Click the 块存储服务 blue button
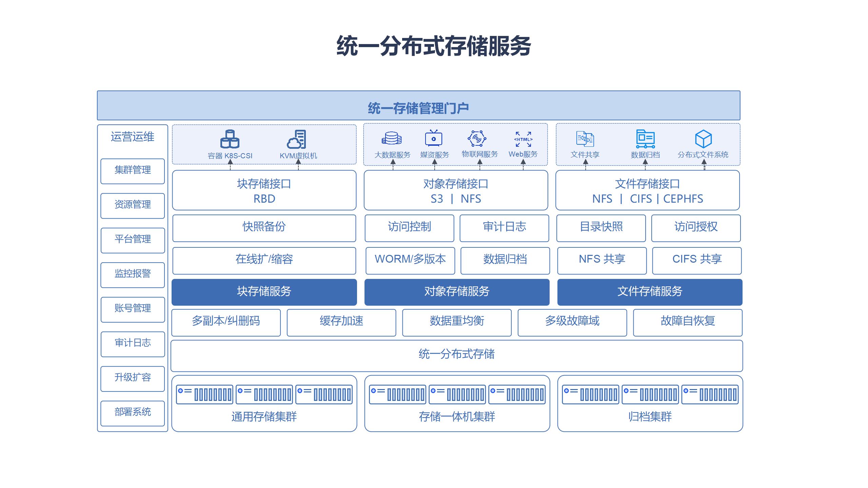 click(x=264, y=292)
